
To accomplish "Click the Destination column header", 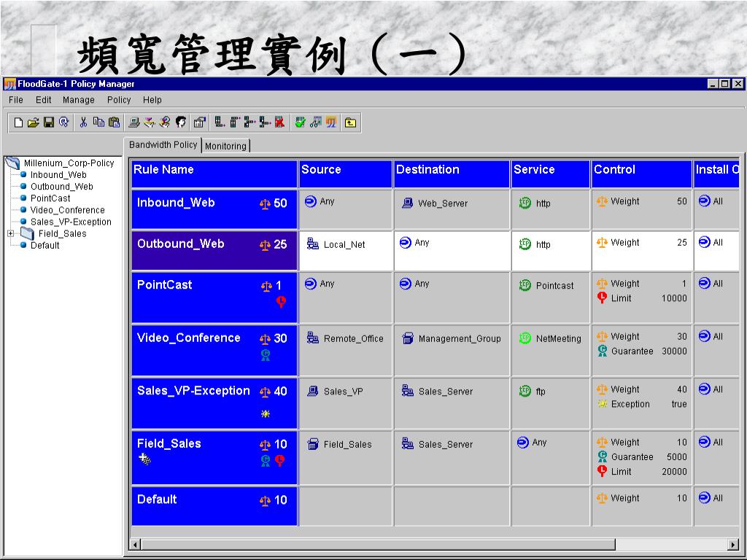I will coord(452,174).
